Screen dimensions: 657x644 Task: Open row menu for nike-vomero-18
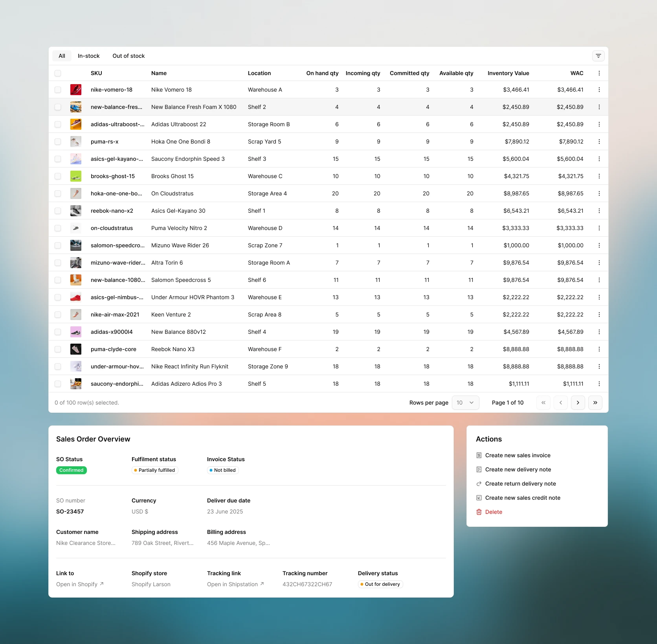599,90
